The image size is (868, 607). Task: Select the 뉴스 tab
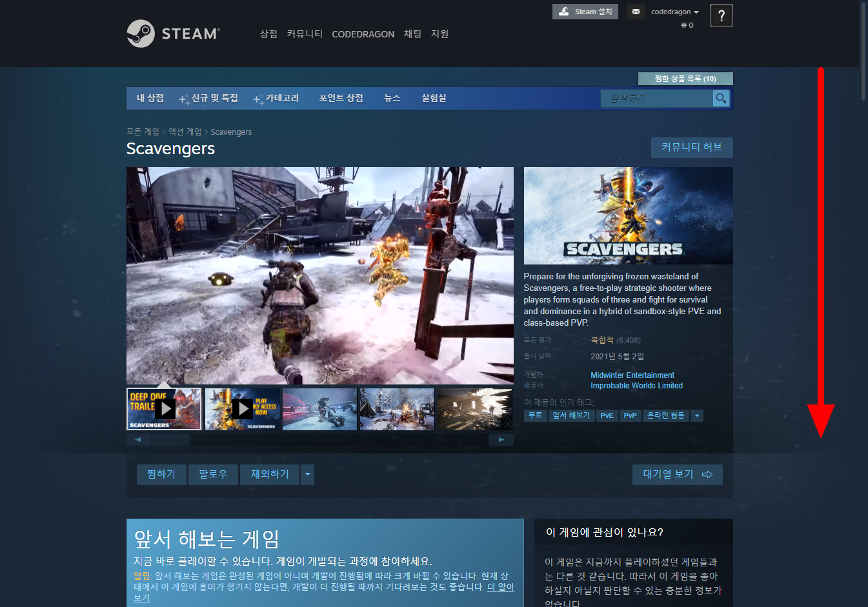[x=392, y=98]
